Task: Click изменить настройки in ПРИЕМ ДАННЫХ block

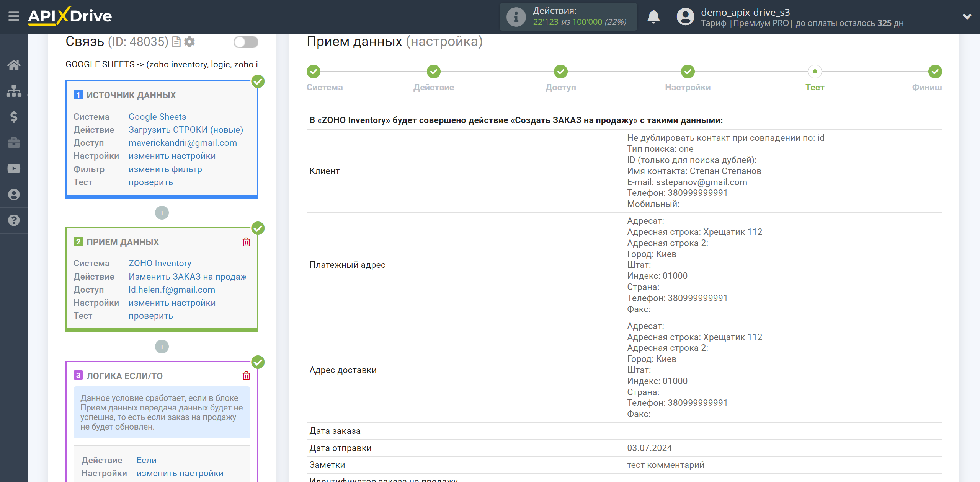Action: tap(172, 303)
